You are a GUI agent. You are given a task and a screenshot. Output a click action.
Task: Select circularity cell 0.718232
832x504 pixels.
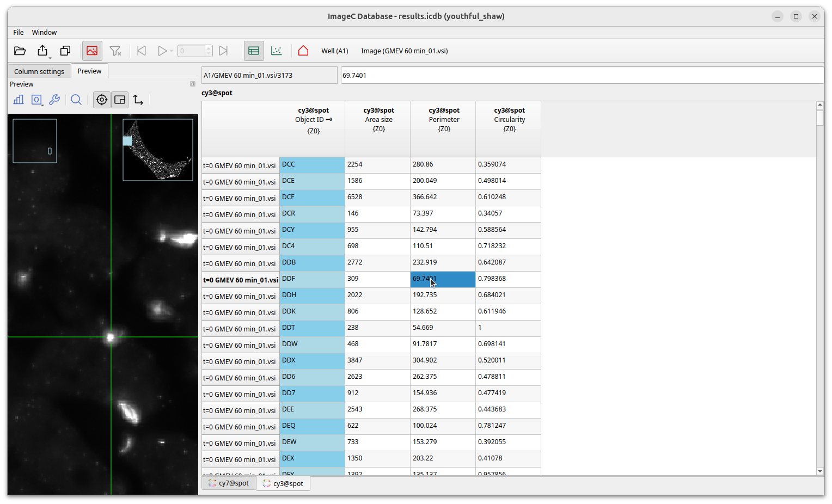coord(508,247)
